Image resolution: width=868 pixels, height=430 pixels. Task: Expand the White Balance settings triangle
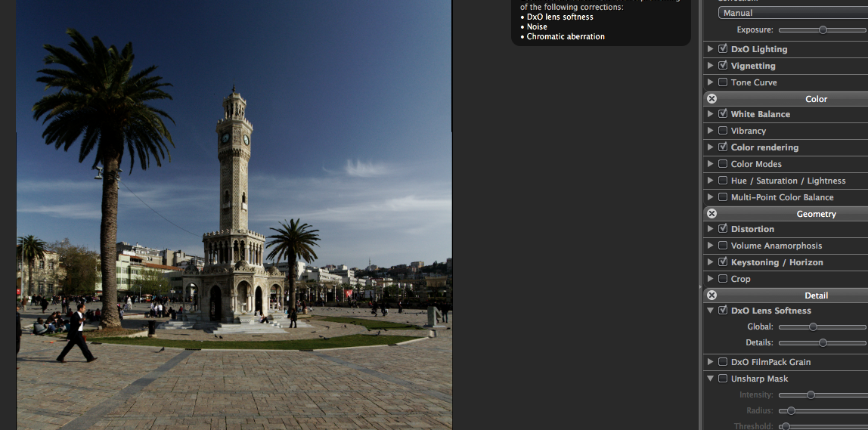[710, 114]
